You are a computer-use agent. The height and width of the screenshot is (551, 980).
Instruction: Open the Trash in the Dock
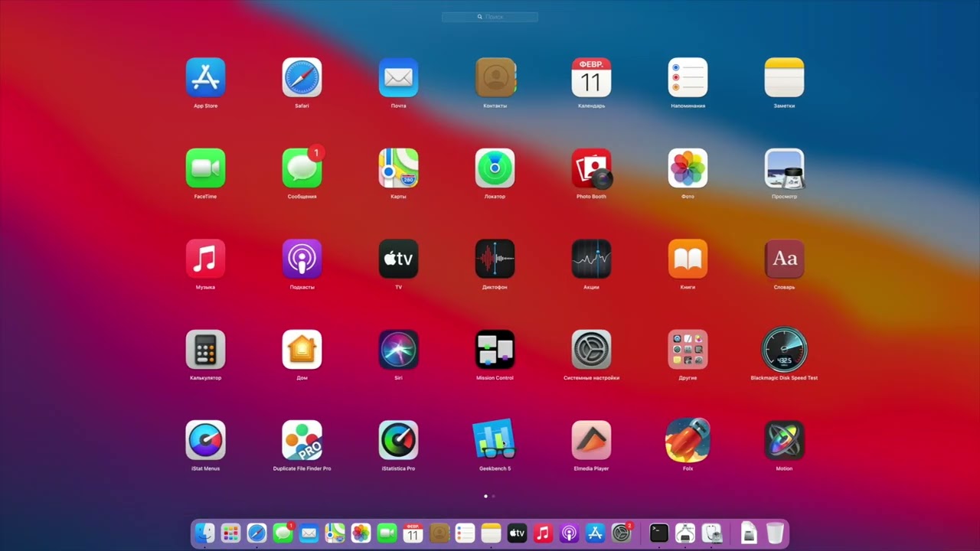(775, 533)
